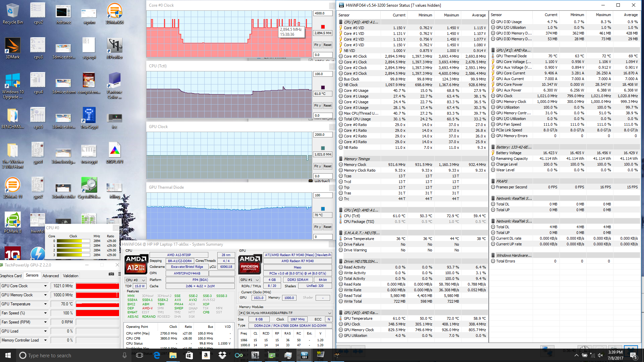Switch to GPU-Z Validation tab
This screenshot has width=644, height=362.
coord(71,276)
